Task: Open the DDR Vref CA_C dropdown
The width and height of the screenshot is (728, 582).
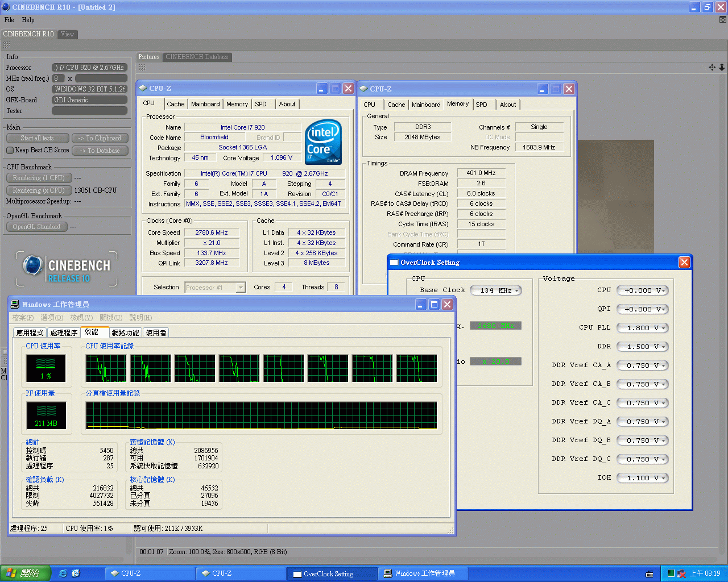Action: click(x=642, y=403)
